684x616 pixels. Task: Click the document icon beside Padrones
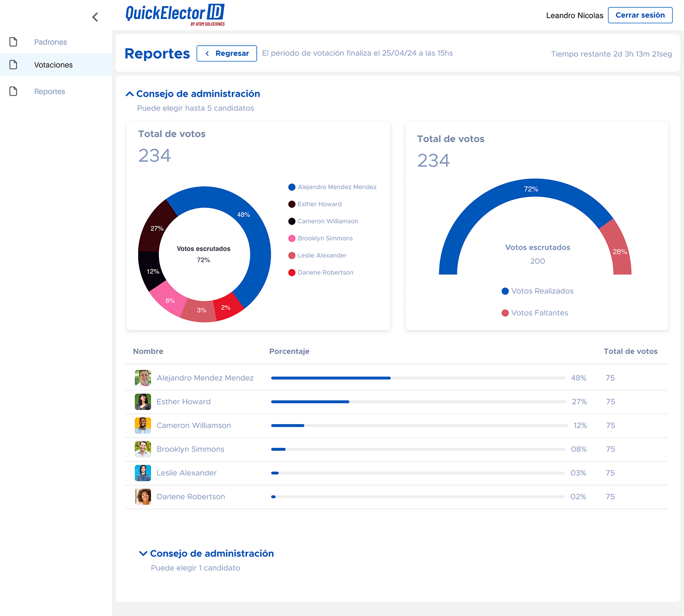pyautogui.click(x=13, y=42)
